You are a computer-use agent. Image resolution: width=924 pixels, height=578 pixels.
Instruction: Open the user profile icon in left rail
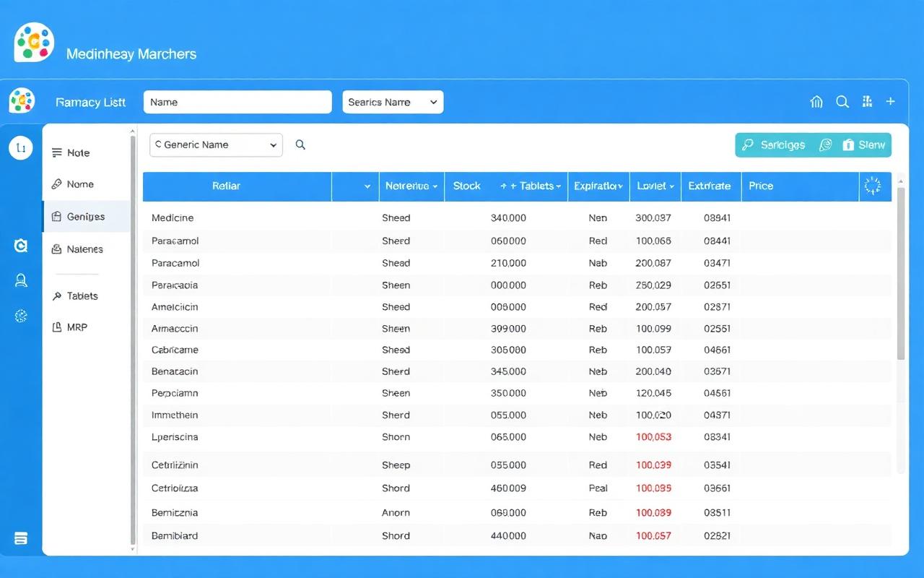[x=21, y=281]
